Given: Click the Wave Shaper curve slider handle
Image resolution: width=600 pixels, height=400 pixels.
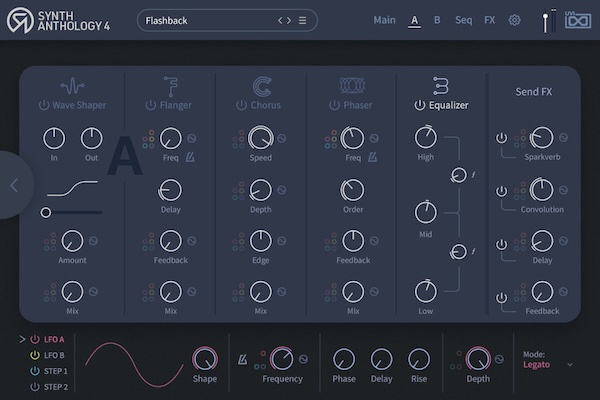Looking at the screenshot, I should point(46,212).
